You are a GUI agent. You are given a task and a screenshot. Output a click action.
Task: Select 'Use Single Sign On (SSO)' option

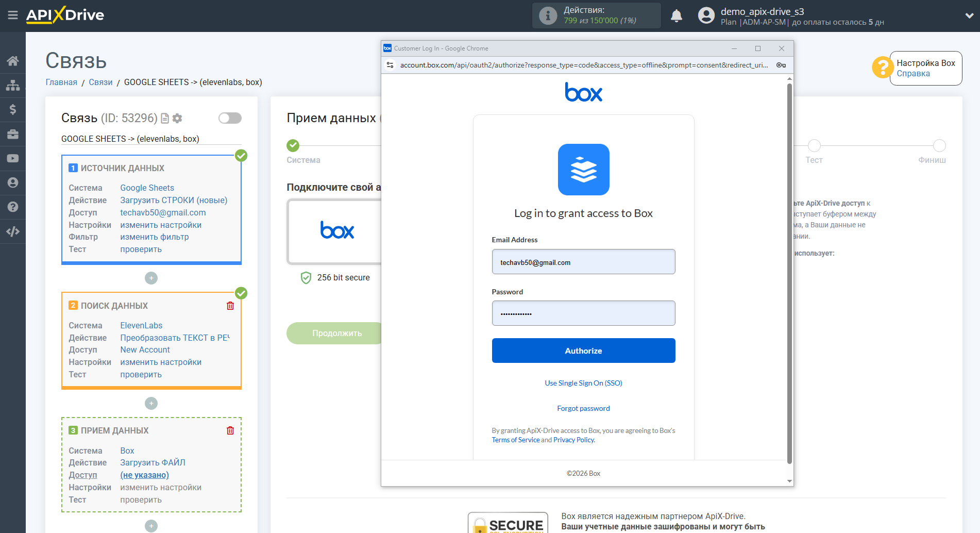click(583, 382)
